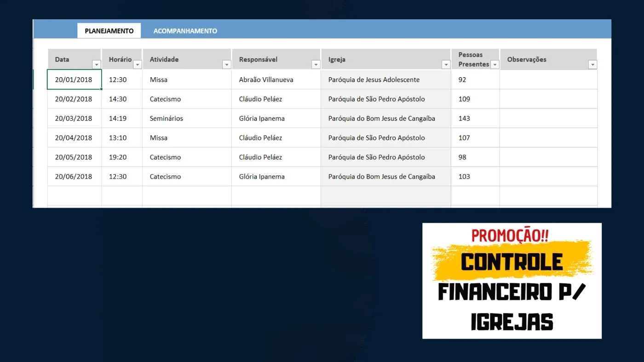The height and width of the screenshot is (362, 644).
Task: Click the Observações cell in the 20/03/2018 row
Action: [548, 118]
